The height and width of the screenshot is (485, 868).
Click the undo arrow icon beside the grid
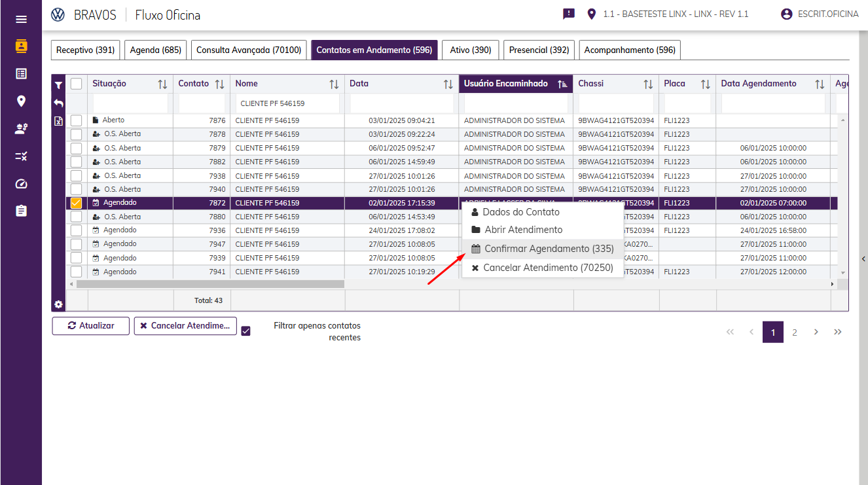(x=58, y=103)
